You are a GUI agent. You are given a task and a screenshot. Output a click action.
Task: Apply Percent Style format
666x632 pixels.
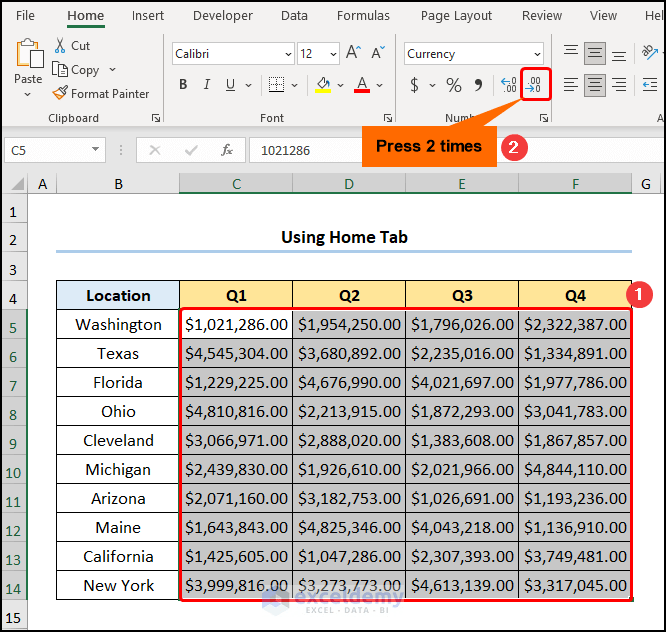(454, 85)
